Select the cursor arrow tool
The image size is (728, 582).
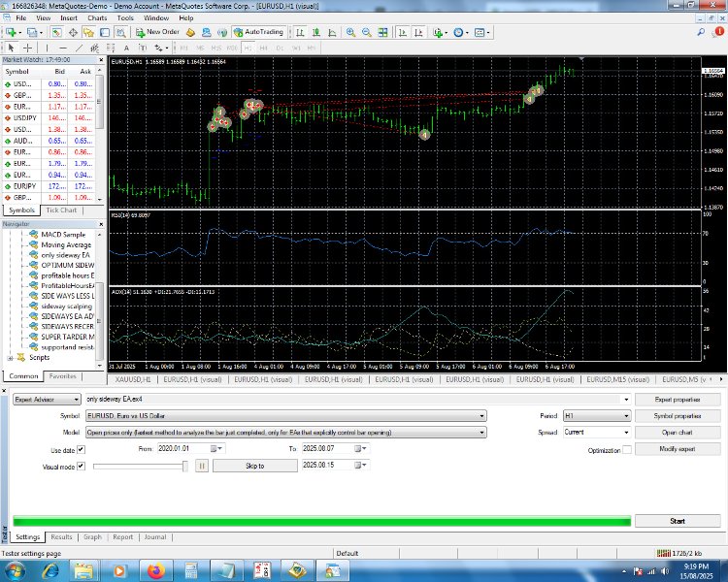(x=11, y=48)
